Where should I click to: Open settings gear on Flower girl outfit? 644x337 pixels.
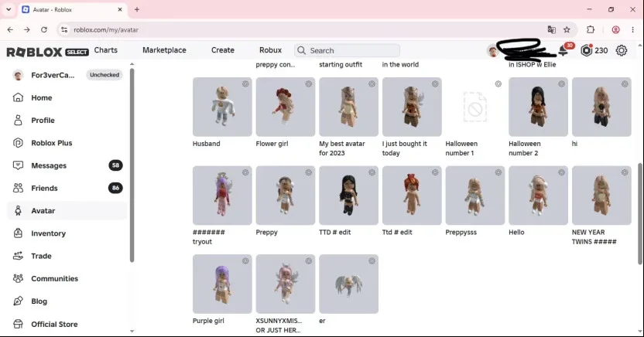[x=308, y=84]
